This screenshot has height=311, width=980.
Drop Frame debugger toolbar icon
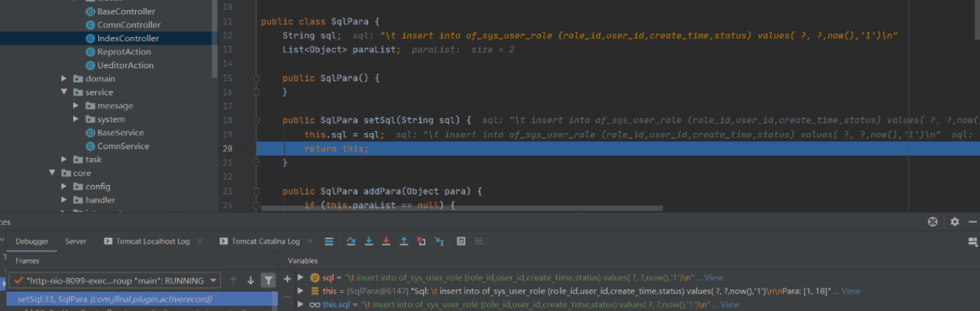pos(421,241)
